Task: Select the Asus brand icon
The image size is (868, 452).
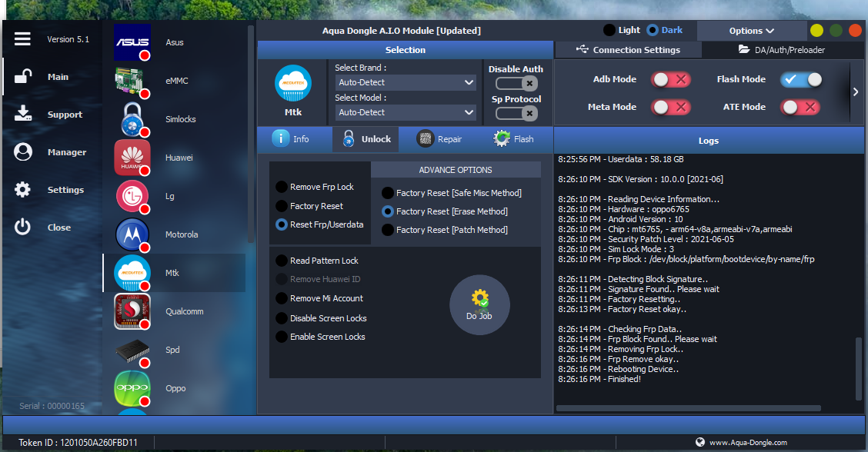Action: pyautogui.click(x=132, y=42)
